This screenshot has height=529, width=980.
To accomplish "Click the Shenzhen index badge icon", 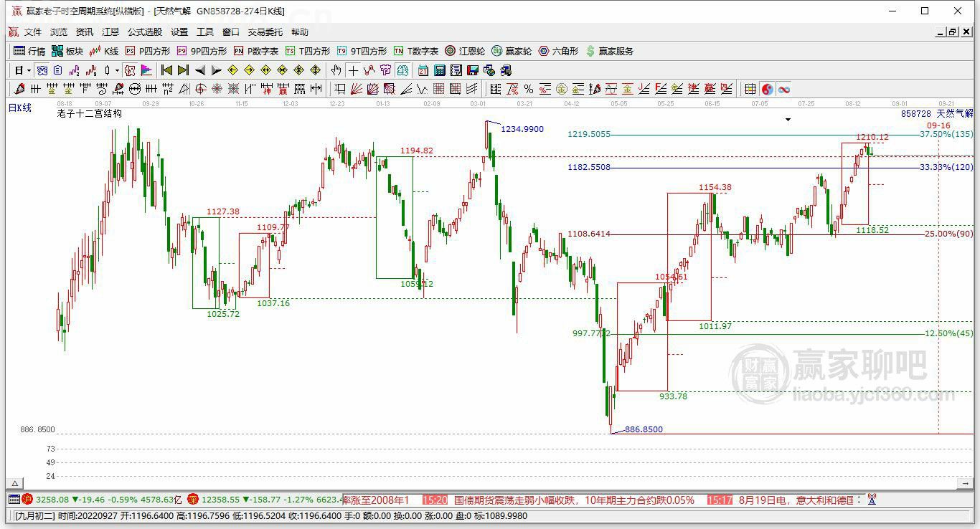I will 192,500.
